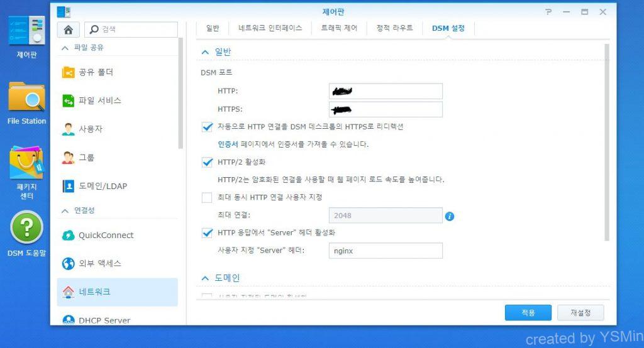Viewport: 644px width, 348px height.
Task: Click the control panel home icon button
Action: click(68, 30)
